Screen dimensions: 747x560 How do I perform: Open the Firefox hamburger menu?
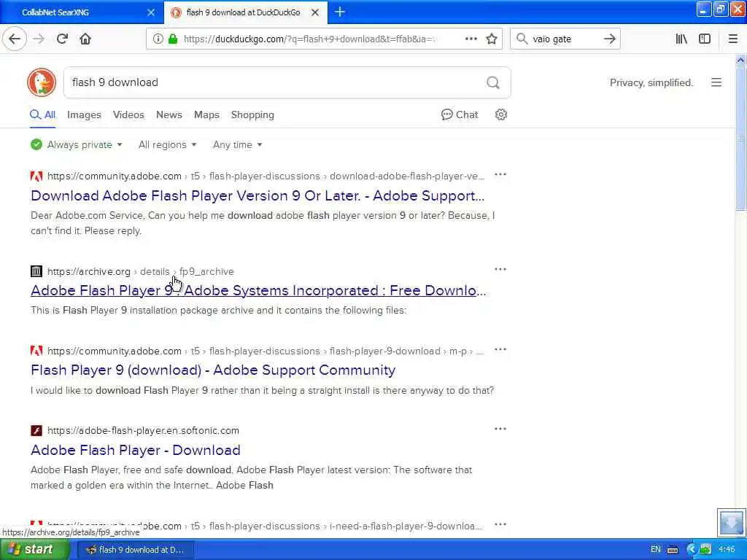click(733, 39)
